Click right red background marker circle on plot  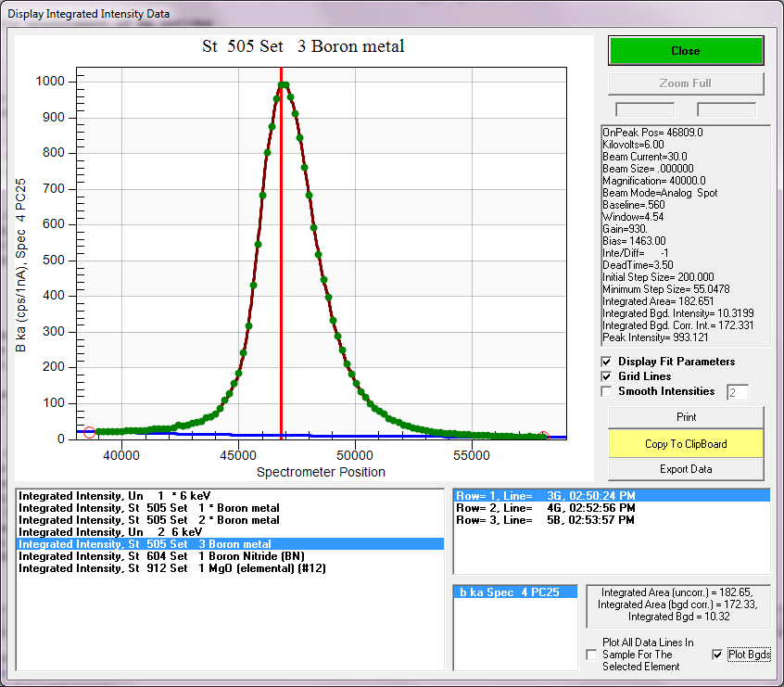543,436
